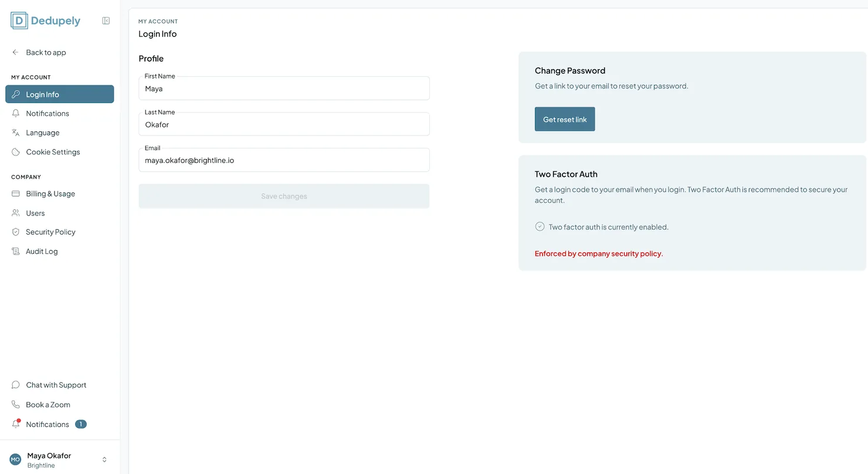Open Notifications near the sidebar bottom
The height and width of the screenshot is (474, 868).
coord(60,424)
